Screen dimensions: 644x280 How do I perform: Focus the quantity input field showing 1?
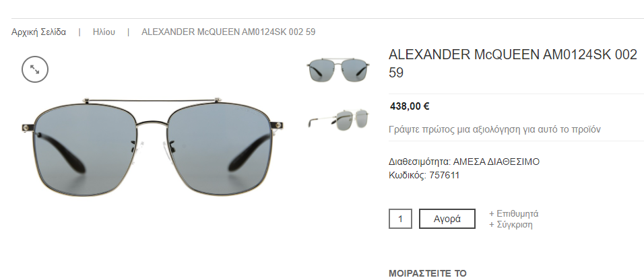[x=400, y=219]
